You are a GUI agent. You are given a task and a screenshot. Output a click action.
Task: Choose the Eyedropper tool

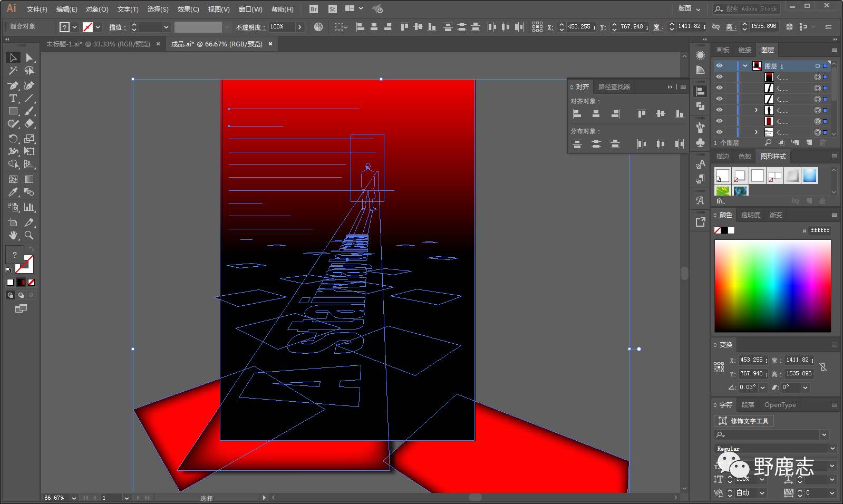pyautogui.click(x=13, y=192)
